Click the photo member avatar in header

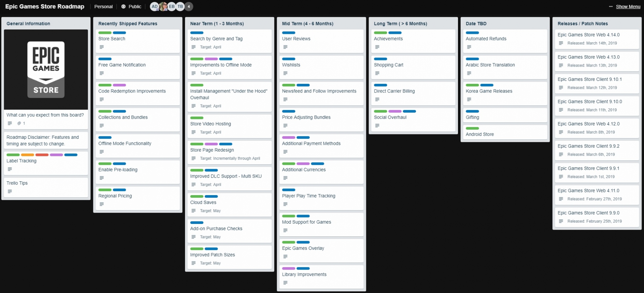point(163,6)
